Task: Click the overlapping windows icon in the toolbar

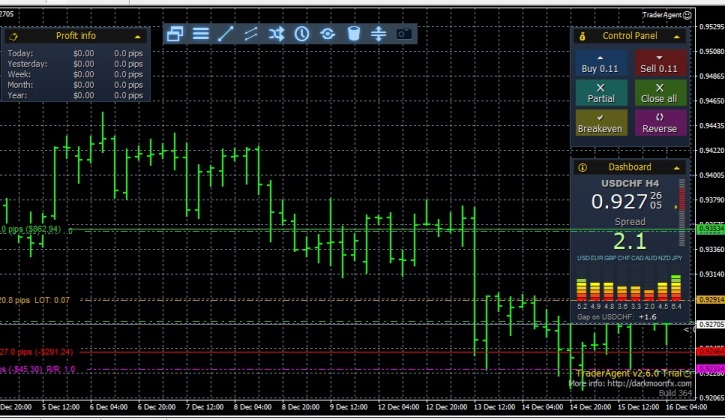Action: 176,34
